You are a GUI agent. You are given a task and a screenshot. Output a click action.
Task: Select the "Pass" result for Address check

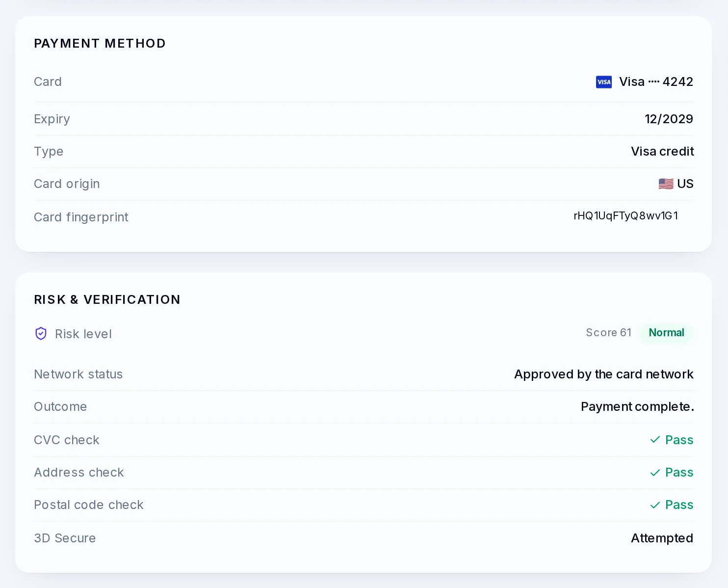(679, 472)
